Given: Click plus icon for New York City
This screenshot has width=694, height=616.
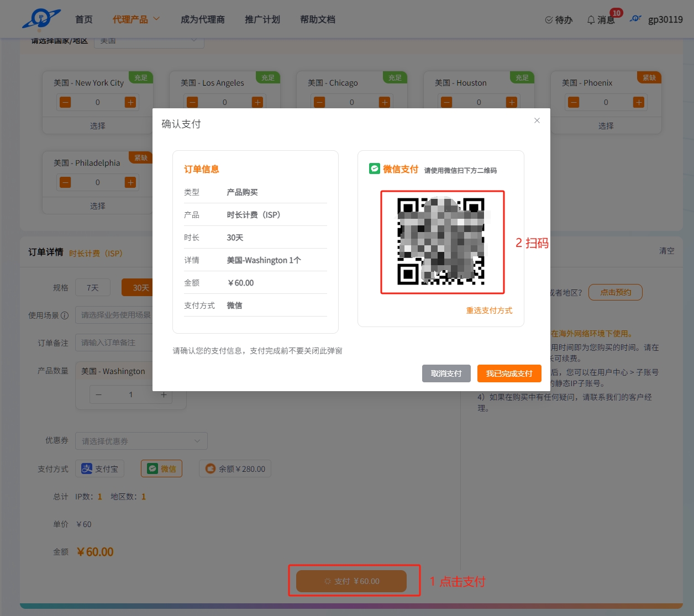Looking at the screenshot, I should pyautogui.click(x=130, y=102).
